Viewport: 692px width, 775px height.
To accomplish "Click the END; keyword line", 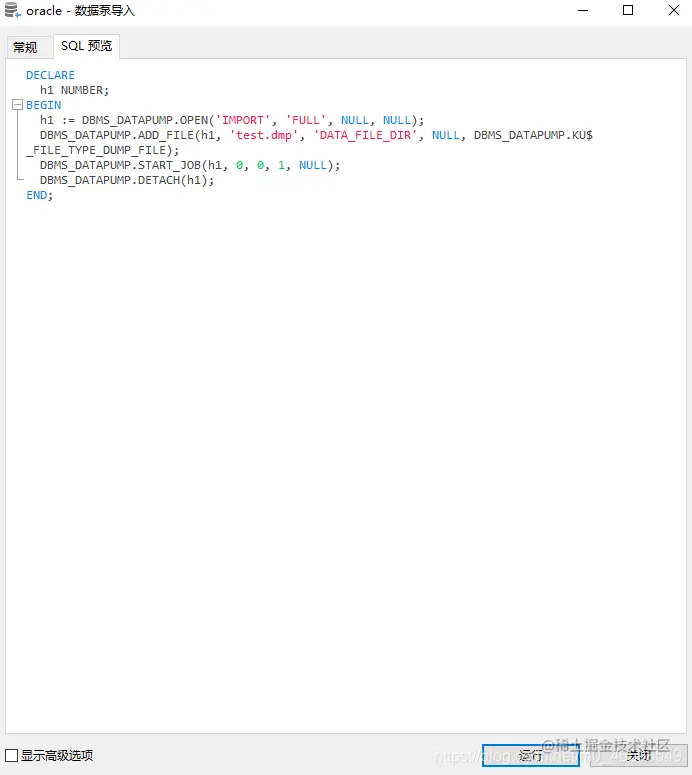I will pos(40,195).
